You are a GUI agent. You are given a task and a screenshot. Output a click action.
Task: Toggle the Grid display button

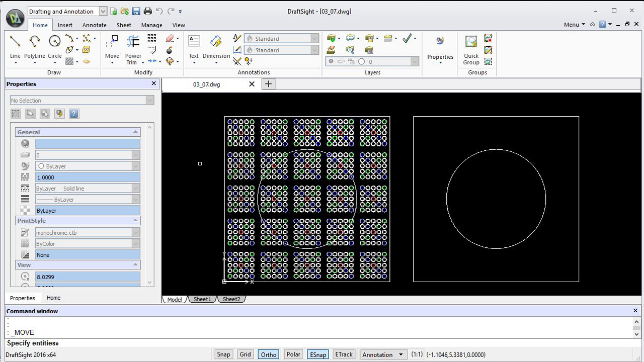(245, 354)
